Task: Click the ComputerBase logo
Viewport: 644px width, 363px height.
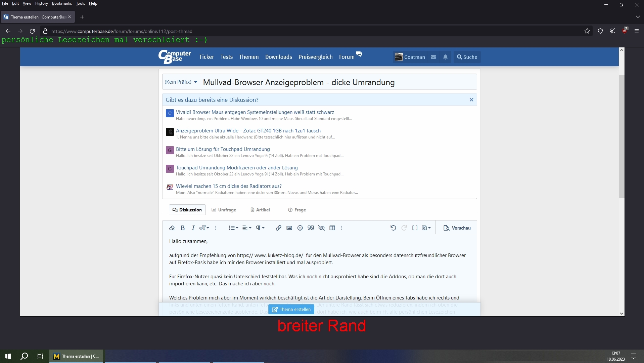Action: click(175, 57)
